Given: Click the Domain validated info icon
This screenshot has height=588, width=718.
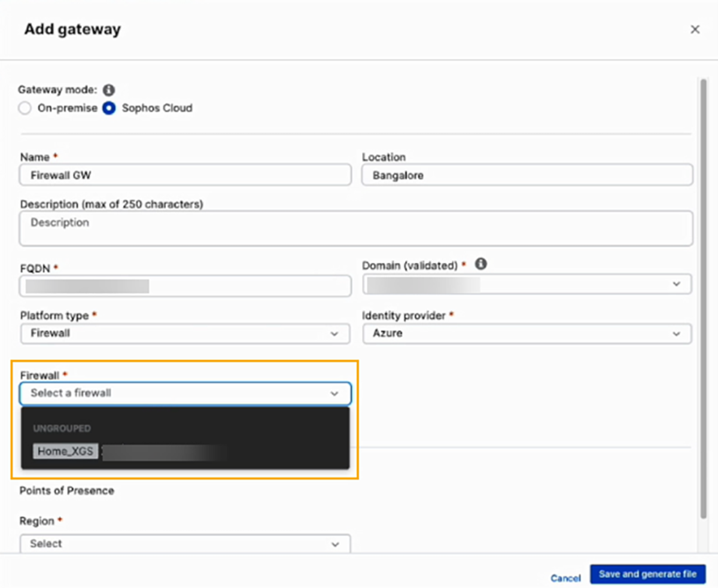Looking at the screenshot, I should 480,264.
